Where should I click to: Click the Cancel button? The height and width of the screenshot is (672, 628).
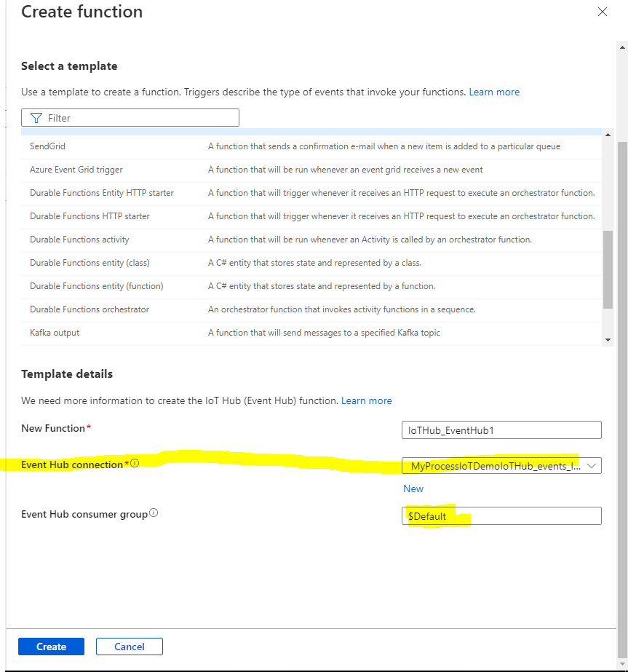click(129, 646)
